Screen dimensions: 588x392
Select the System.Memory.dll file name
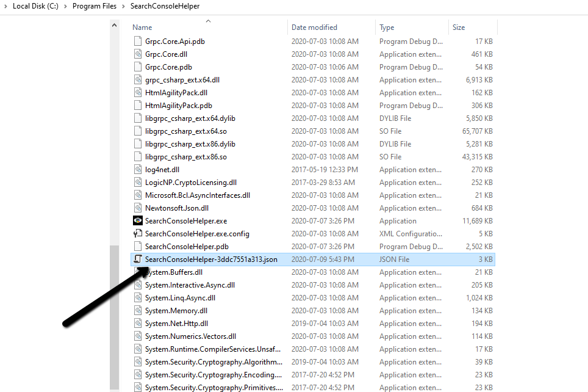[176, 311]
